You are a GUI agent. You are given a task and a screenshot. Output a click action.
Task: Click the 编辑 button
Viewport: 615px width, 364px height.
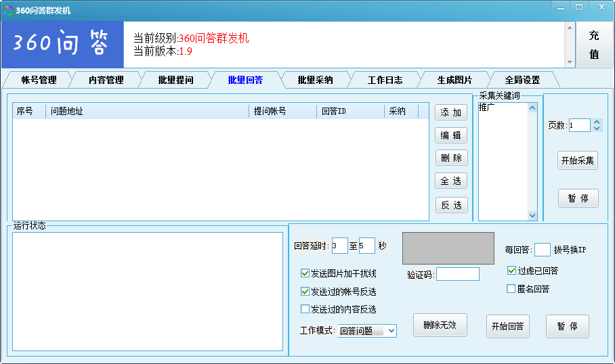[x=451, y=135]
